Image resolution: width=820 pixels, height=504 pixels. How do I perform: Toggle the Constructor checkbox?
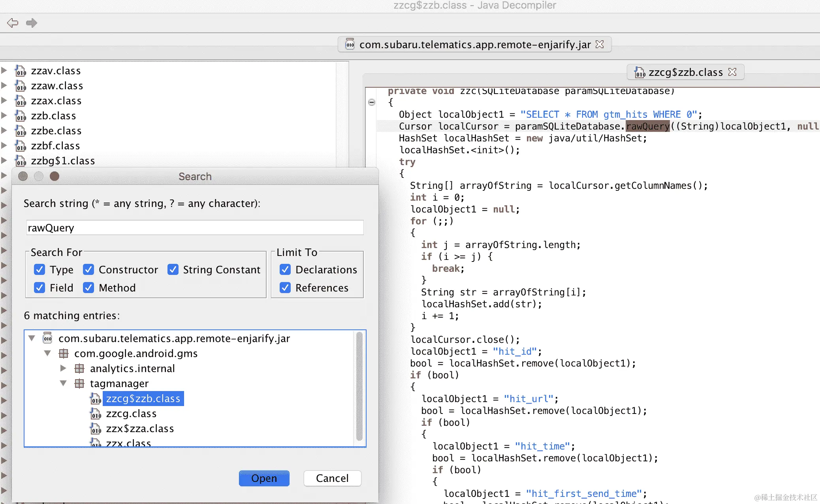pos(88,270)
